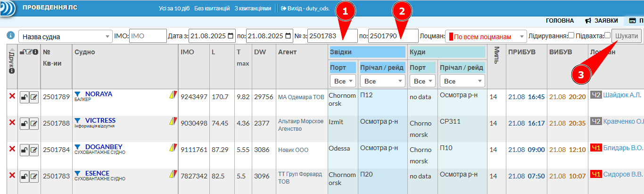Open pilot Блидарь В.О. link
The image size is (644, 194).
coord(623,148)
